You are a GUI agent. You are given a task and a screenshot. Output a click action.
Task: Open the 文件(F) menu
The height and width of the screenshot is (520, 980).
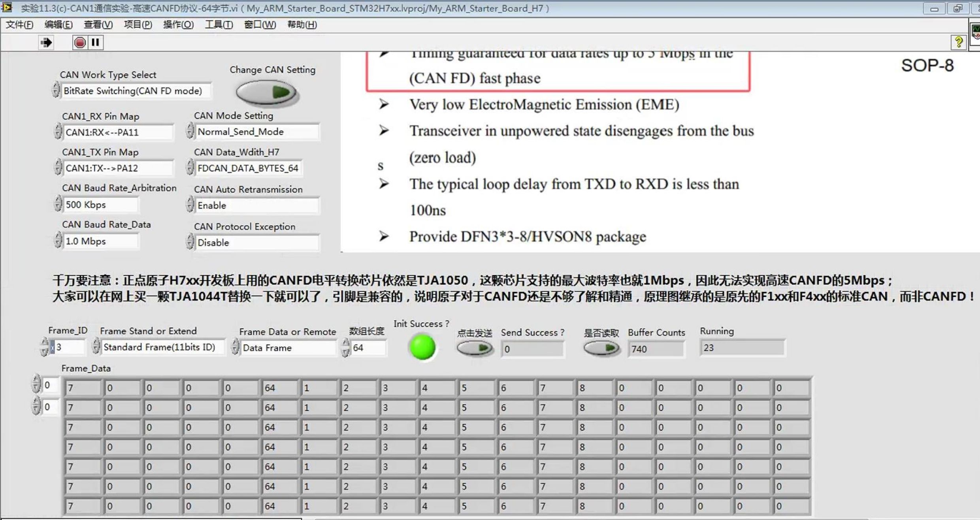pos(19,24)
